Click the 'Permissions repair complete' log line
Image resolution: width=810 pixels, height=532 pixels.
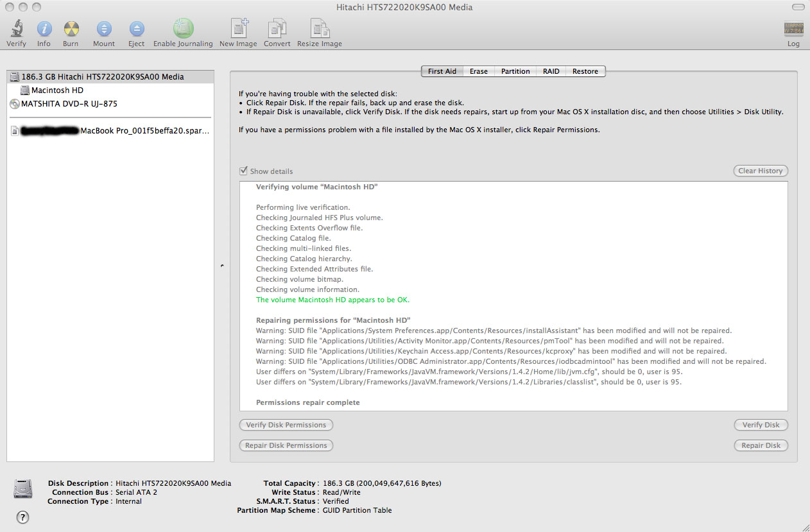click(308, 402)
